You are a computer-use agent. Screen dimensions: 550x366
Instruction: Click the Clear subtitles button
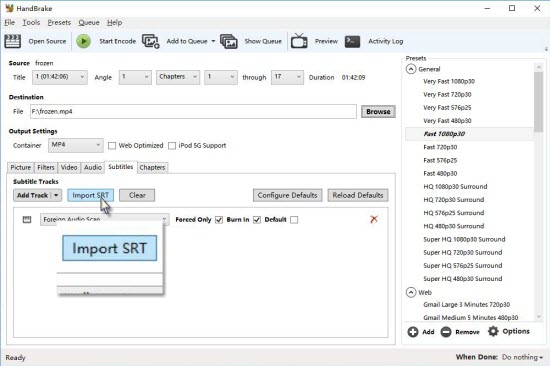tap(137, 195)
